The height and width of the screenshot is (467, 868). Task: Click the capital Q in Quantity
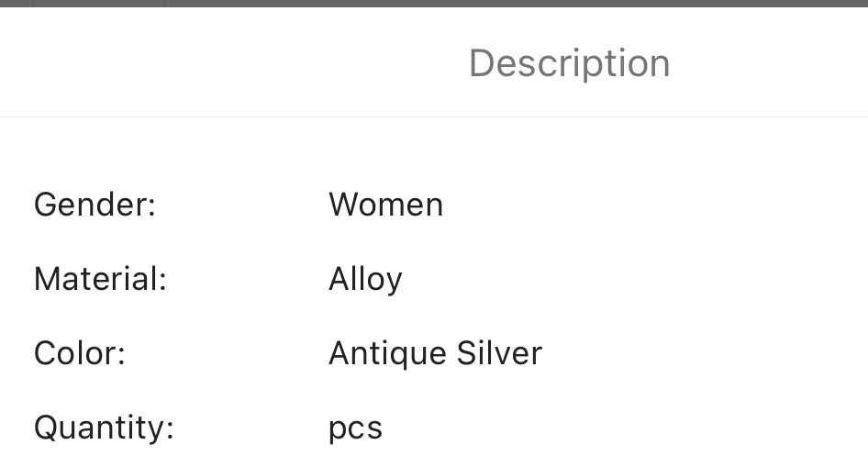coord(46,428)
